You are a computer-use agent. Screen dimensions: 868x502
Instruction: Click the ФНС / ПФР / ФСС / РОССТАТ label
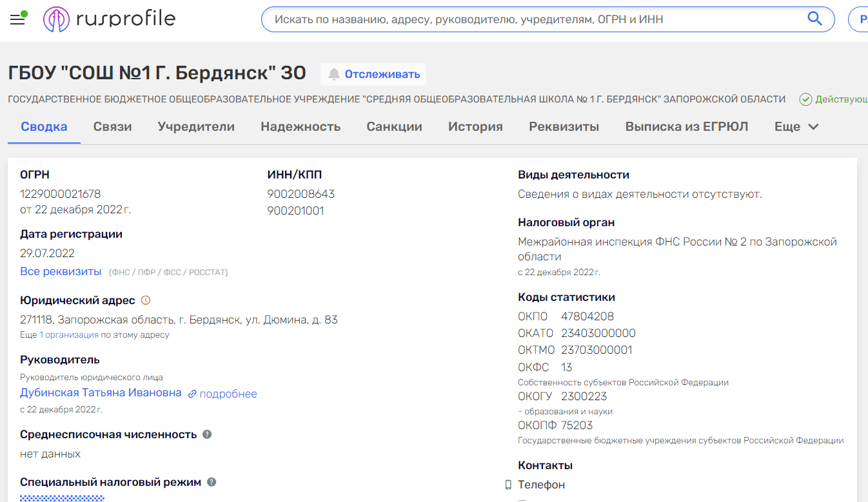pyautogui.click(x=168, y=273)
